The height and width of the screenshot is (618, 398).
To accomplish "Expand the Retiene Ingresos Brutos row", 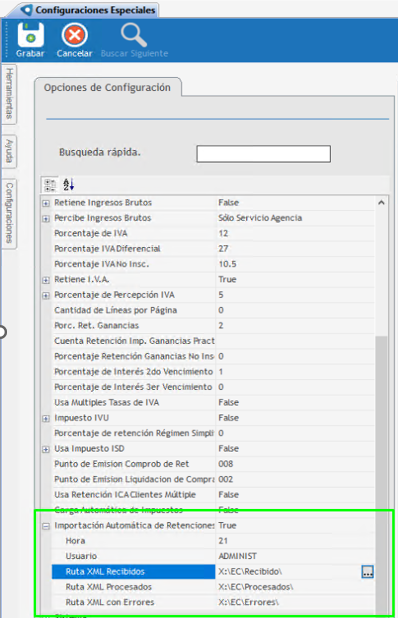I will point(46,203).
